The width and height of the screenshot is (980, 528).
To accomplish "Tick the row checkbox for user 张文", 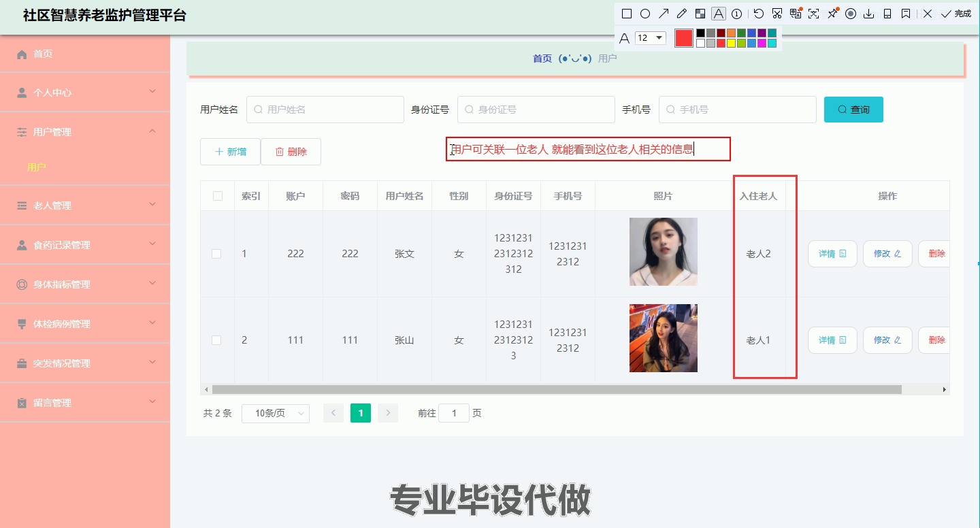I will point(216,253).
